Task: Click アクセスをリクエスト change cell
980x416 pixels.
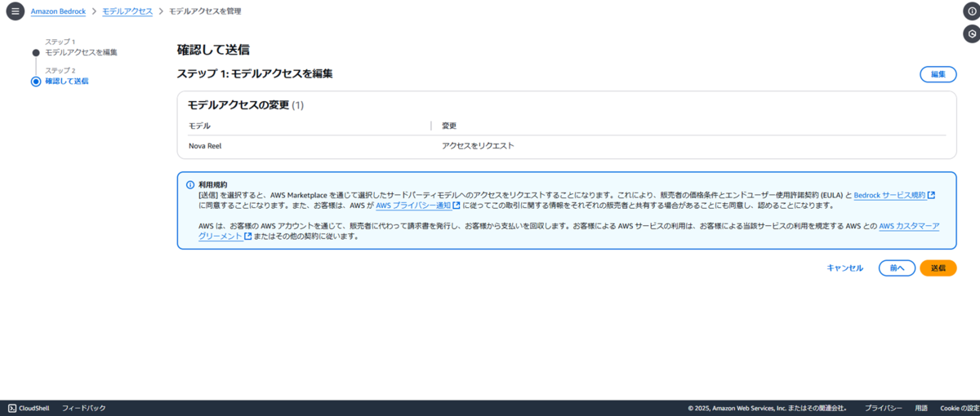Action: tap(478, 146)
